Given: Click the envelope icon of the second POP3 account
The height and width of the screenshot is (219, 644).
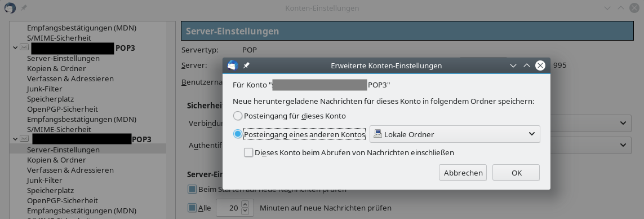Looking at the screenshot, I should 24,139.
